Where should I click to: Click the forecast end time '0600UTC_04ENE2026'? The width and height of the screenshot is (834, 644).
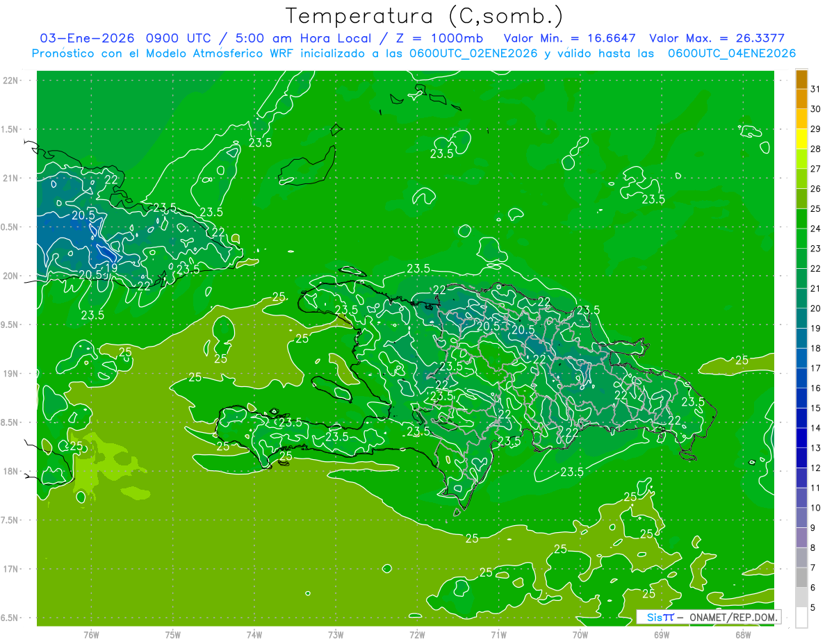[x=731, y=53]
